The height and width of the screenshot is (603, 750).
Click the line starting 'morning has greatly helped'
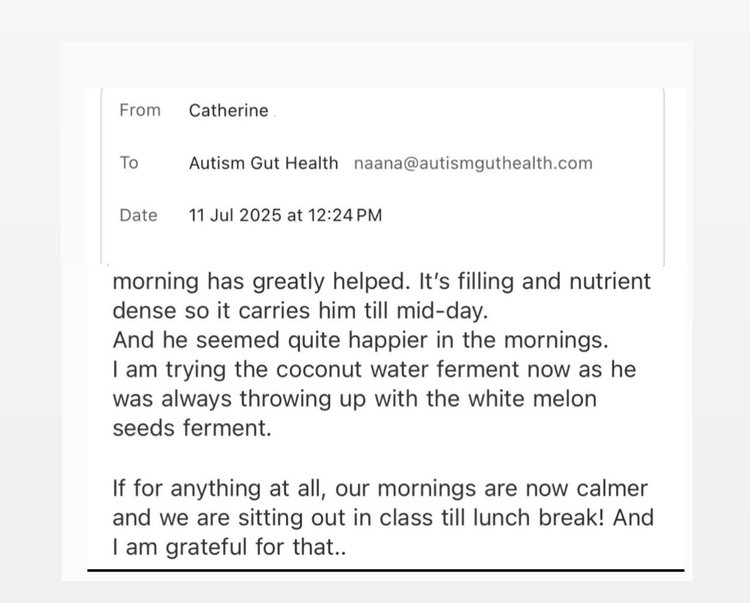click(x=381, y=282)
